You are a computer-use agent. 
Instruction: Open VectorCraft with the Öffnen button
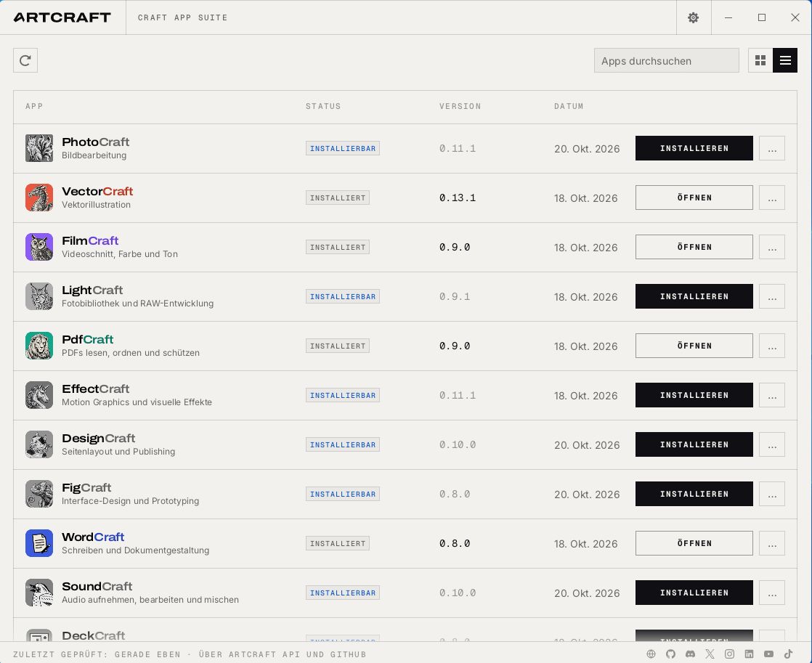(694, 198)
